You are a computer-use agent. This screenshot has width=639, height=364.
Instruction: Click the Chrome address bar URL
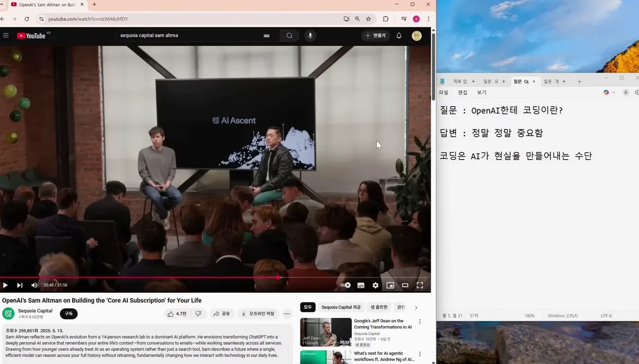click(88, 19)
